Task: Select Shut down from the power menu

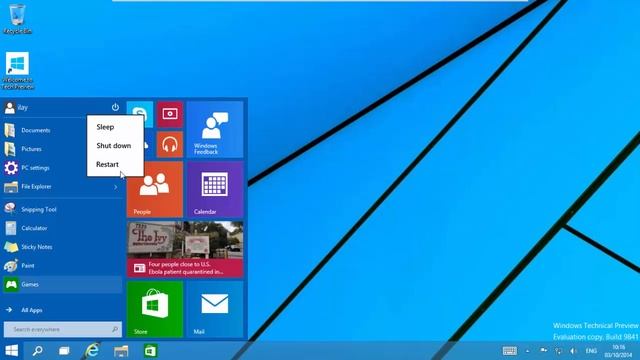Action: tap(115, 146)
